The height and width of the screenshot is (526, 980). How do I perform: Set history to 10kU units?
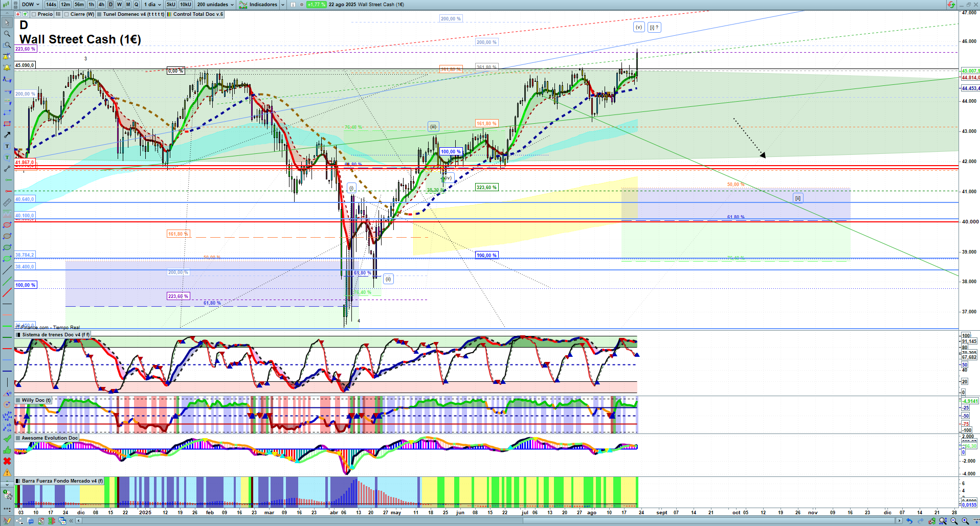(186, 5)
